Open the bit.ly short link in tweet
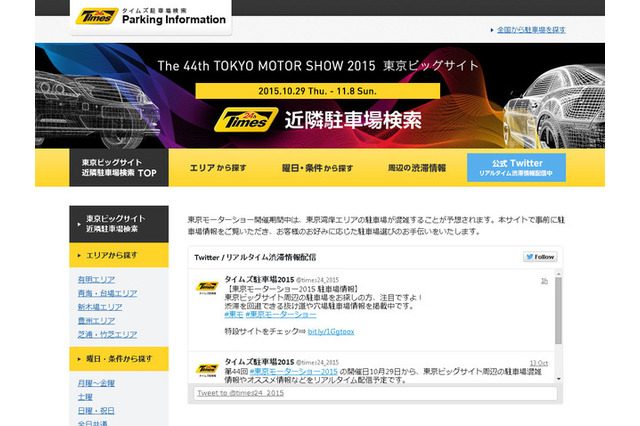The width and height of the screenshot is (640, 426). (331, 332)
